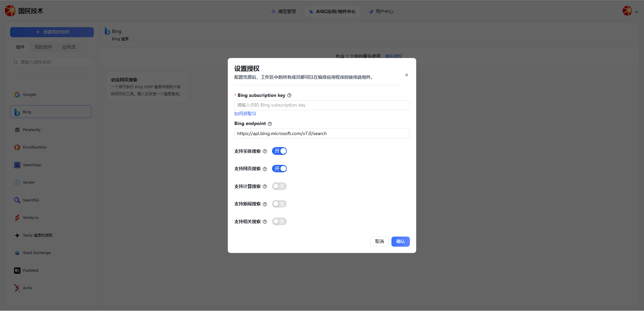Select Perplexity in component list
The height and width of the screenshot is (311, 644).
pyautogui.click(x=51, y=130)
